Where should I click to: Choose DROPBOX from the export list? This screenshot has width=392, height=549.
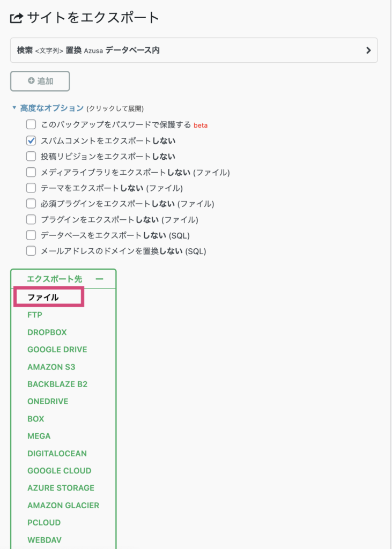coord(47,332)
